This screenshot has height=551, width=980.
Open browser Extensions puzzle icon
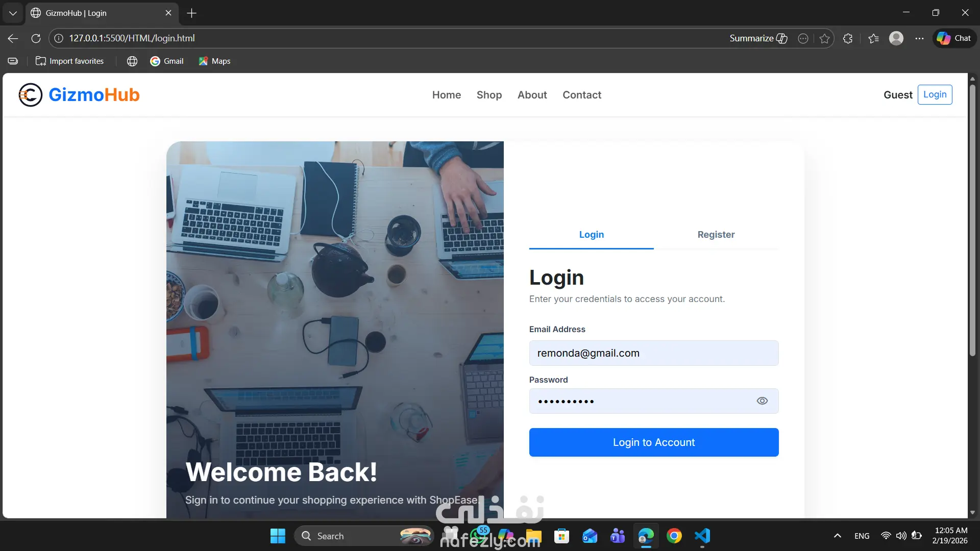(x=848, y=38)
